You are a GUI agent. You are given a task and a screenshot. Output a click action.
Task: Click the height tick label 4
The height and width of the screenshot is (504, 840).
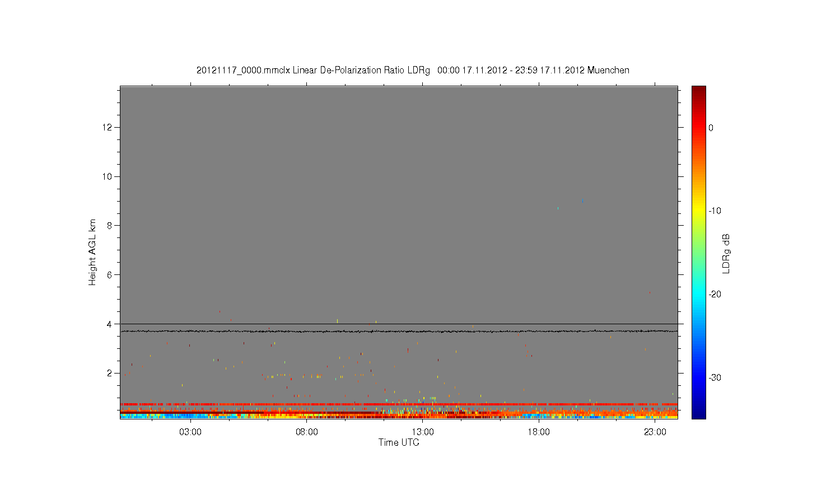(x=110, y=324)
